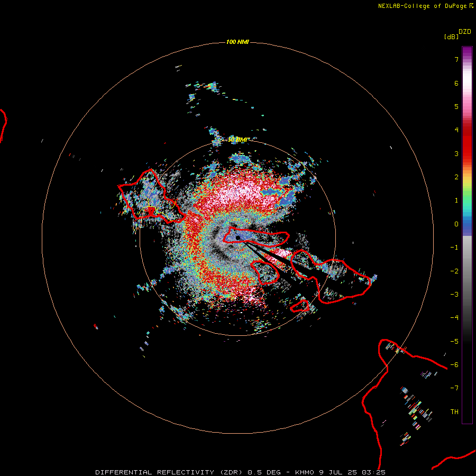Click the DZD label above color scale
Screen dimensions: 476x476
[x=465, y=32]
